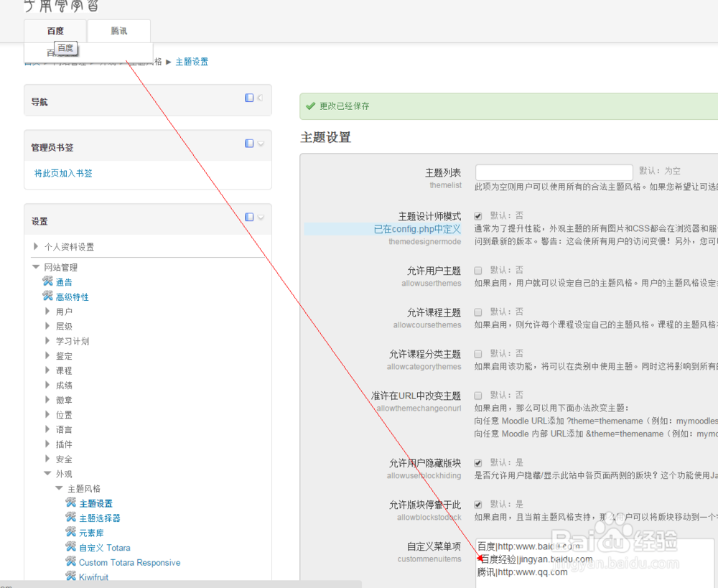Expand 用户 tree node
The height and width of the screenshot is (588, 718).
point(47,312)
